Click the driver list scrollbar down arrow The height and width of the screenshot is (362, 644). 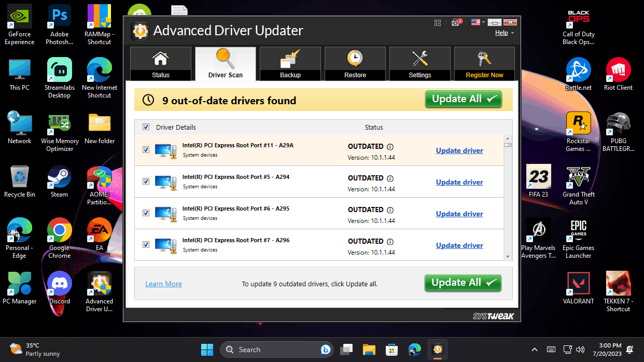click(x=508, y=257)
